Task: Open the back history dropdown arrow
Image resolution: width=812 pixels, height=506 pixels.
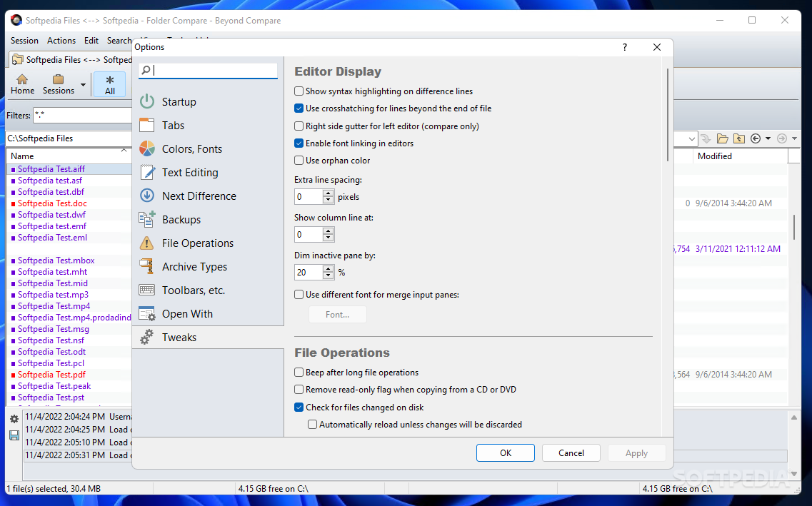Action: pos(768,138)
